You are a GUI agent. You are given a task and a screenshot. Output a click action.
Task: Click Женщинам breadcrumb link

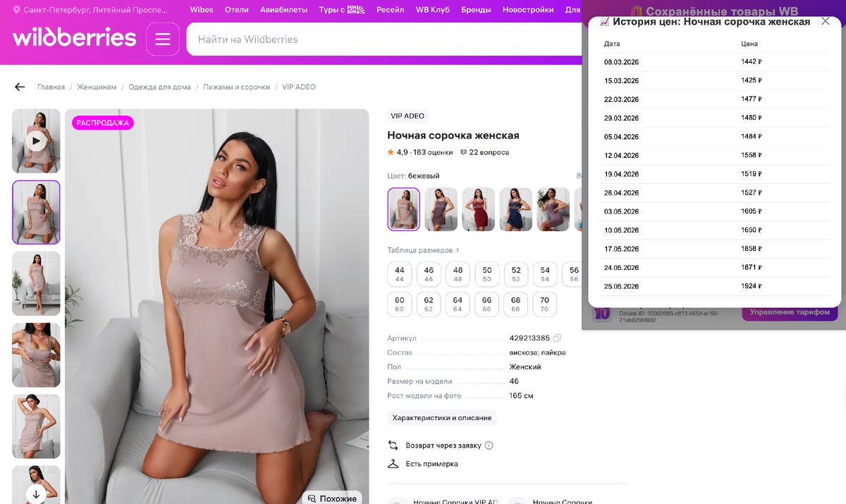tap(97, 87)
